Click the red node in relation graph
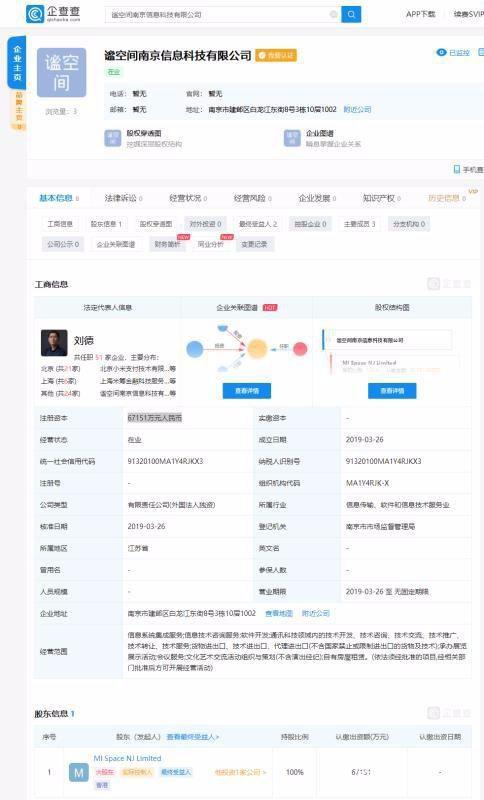The width and height of the screenshot is (484, 800). pos(300,348)
